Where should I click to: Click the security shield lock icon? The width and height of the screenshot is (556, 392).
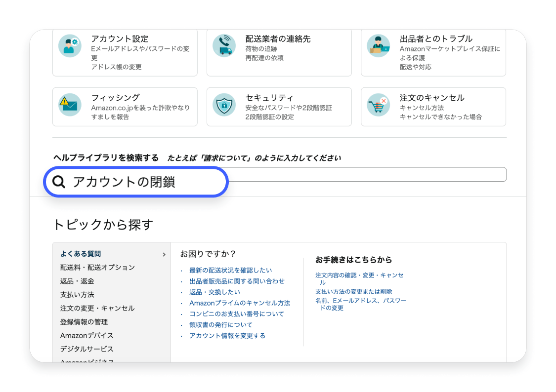[224, 105]
